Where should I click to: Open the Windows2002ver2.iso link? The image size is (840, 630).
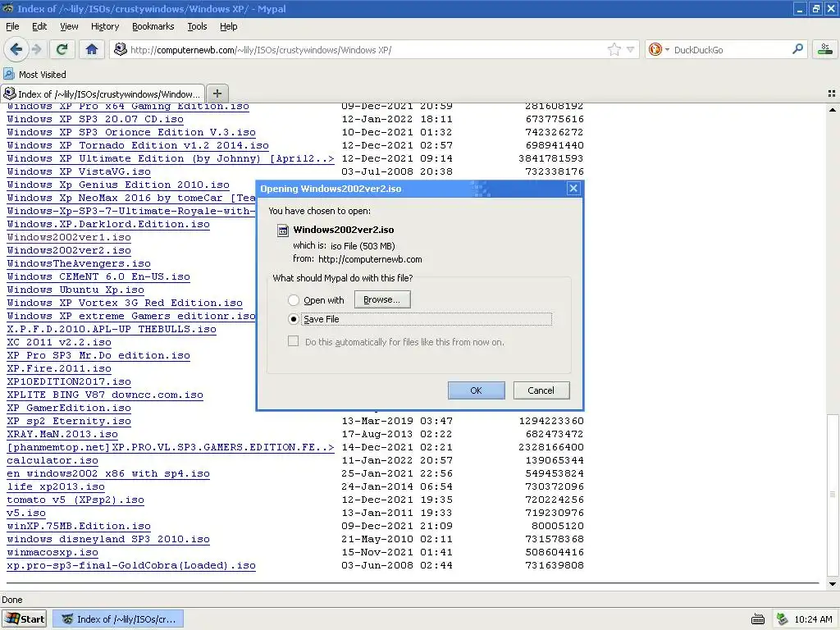point(69,250)
